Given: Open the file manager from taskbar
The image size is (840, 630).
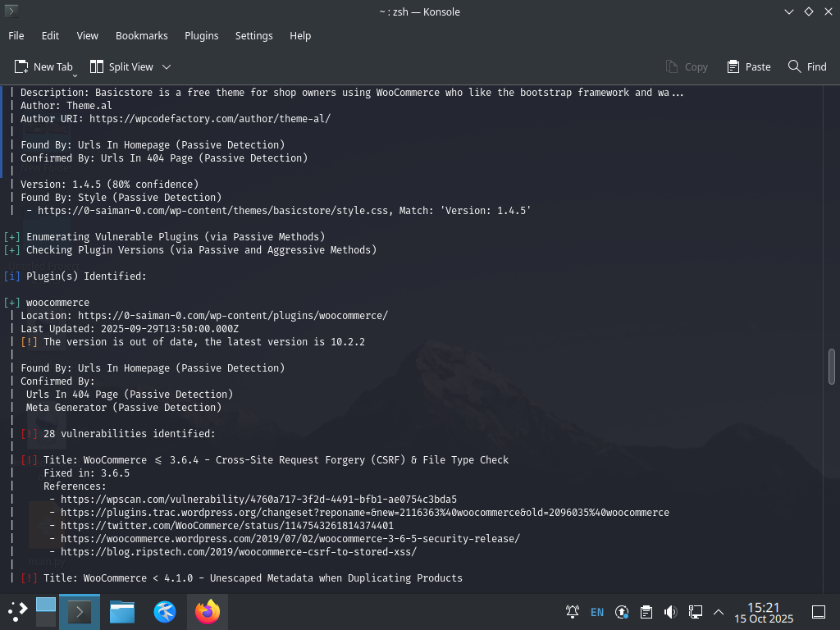Looking at the screenshot, I should (122, 612).
